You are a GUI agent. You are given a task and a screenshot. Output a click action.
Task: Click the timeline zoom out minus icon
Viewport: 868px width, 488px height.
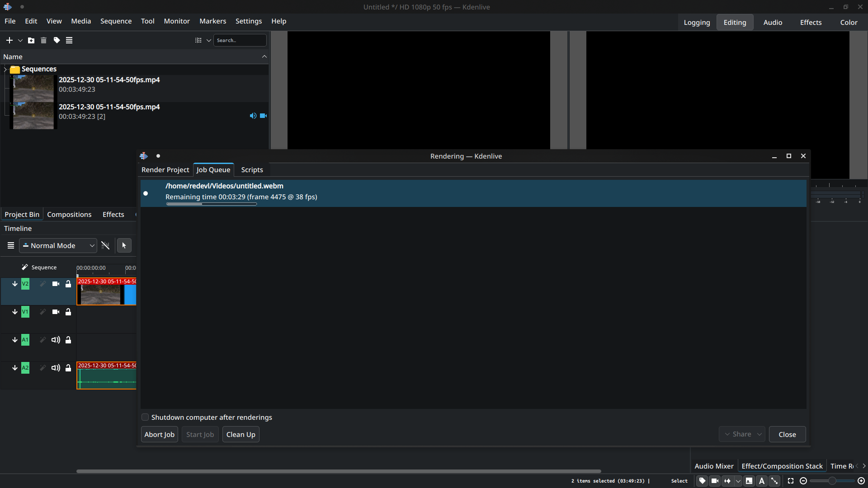click(x=803, y=481)
